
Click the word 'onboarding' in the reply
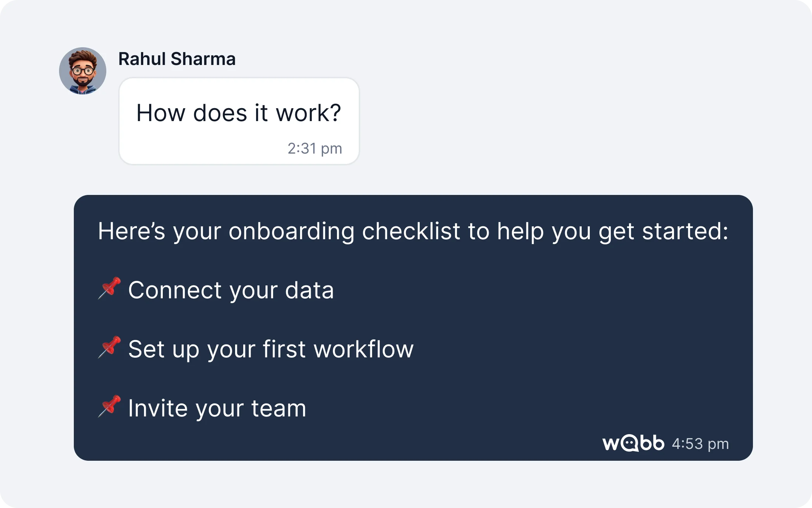click(291, 231)
